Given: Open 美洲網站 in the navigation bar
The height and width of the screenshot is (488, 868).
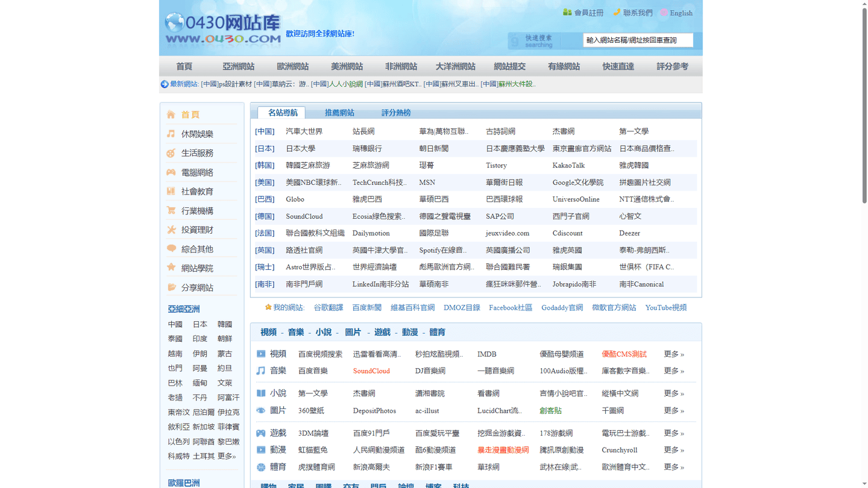Looking at the screenshot, I should (x=347, y=66).
